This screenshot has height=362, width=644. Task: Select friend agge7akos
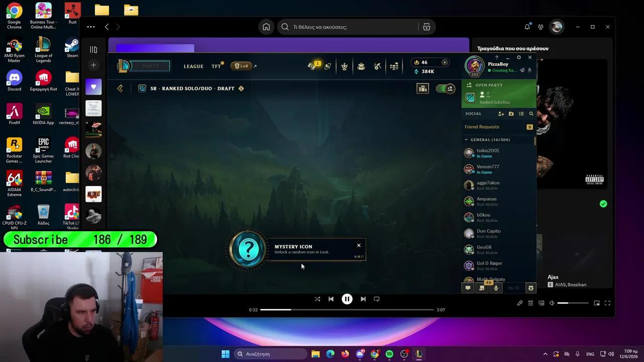coord(498,185)
